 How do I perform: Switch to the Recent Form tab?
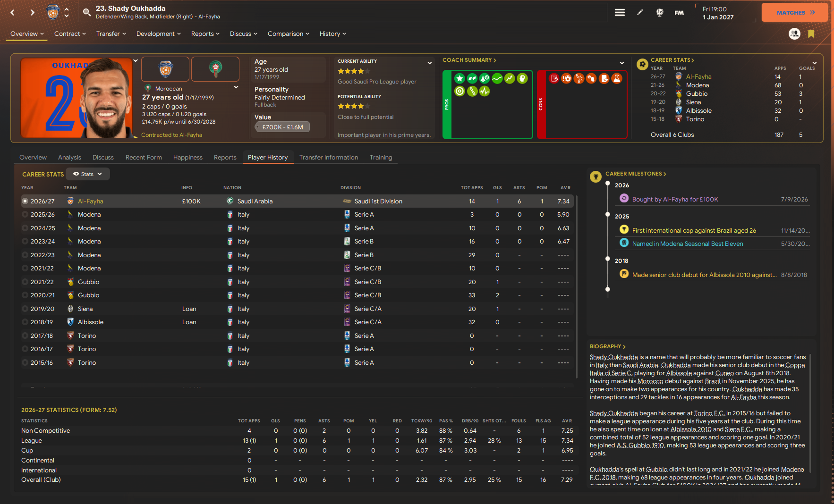point(144,158)
